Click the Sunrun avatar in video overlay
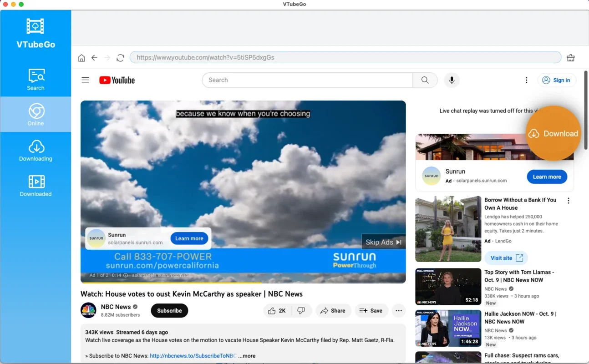This screenshot has height=364, width=589. [x=96, y=238]
